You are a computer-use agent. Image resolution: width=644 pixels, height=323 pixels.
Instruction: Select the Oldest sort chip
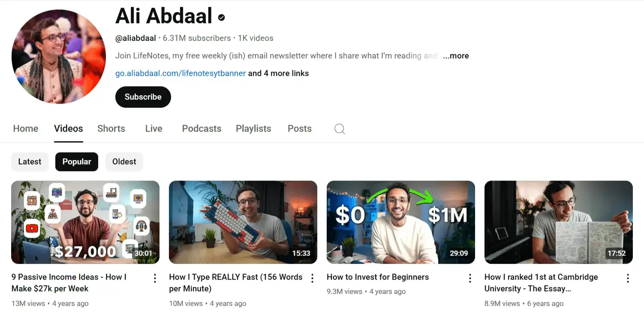pos(124,162)
